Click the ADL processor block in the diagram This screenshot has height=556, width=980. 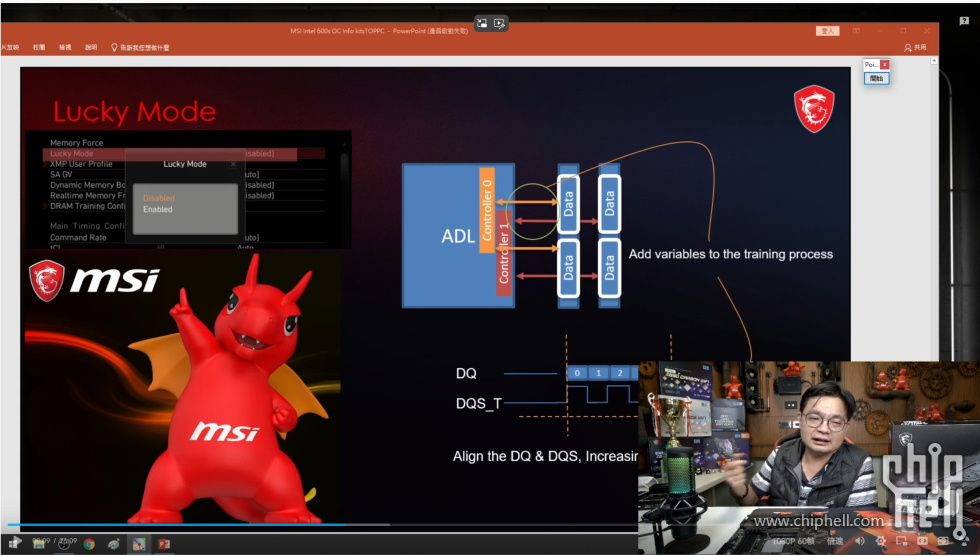pos(458,236)
